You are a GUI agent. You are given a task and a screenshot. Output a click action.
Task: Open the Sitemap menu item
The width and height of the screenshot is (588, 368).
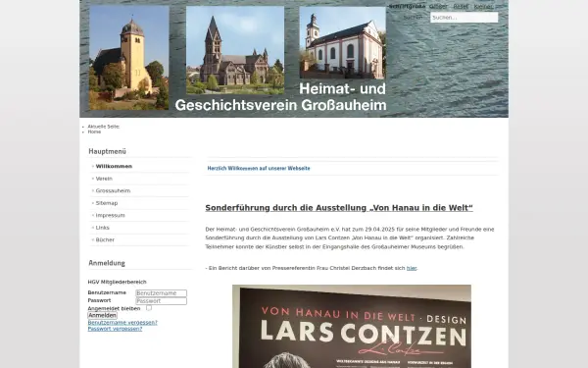pos(107,203)
